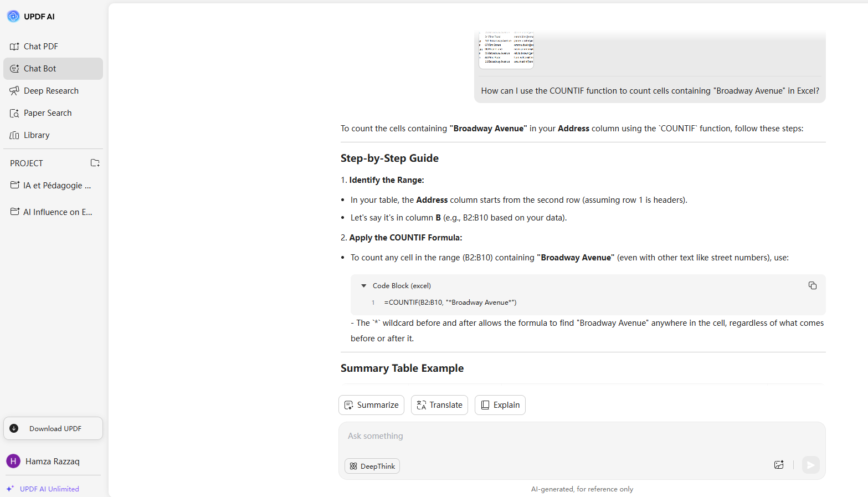Screen dimensions: 868x497
Task: Click the Library books icon
Action: point(14,135)
